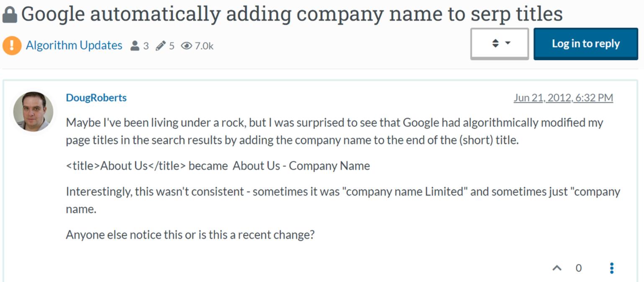Image resolution: width=644 pixels, height=282 pixels.
Task: Click the 7.0k views count number
Action: click(204, 46)
